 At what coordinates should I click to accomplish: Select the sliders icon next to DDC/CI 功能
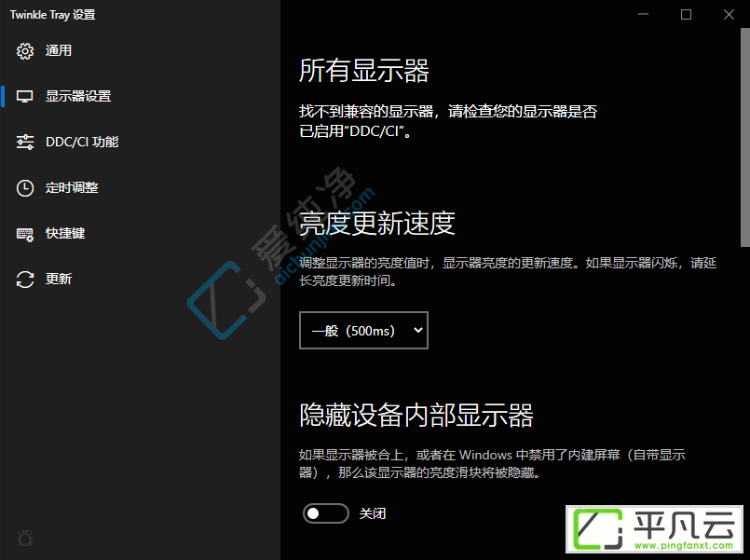pyautogui.click(x=25, y=142)
